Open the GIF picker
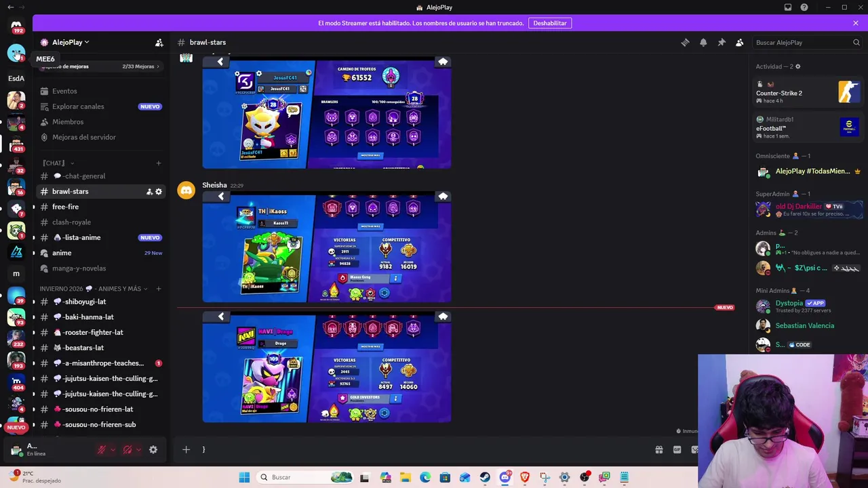The height and width of the screenshot is (488, 868). [x=677, y=449]
